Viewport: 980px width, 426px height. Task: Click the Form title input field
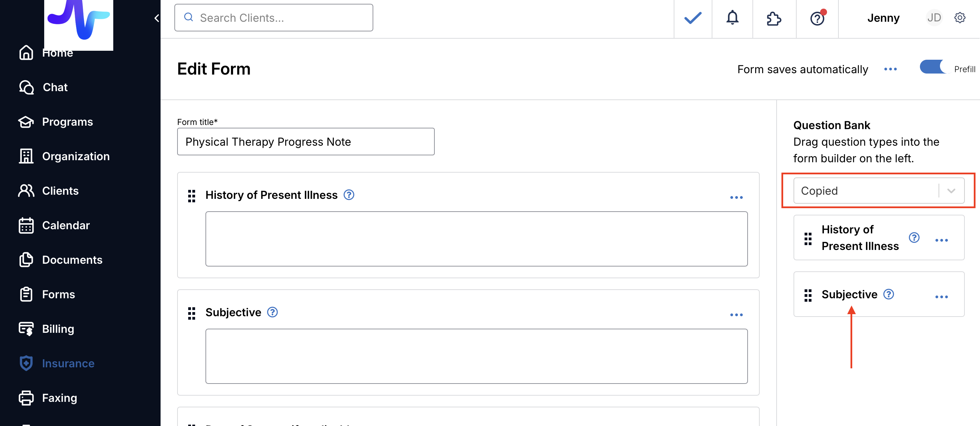pos(306,142)
